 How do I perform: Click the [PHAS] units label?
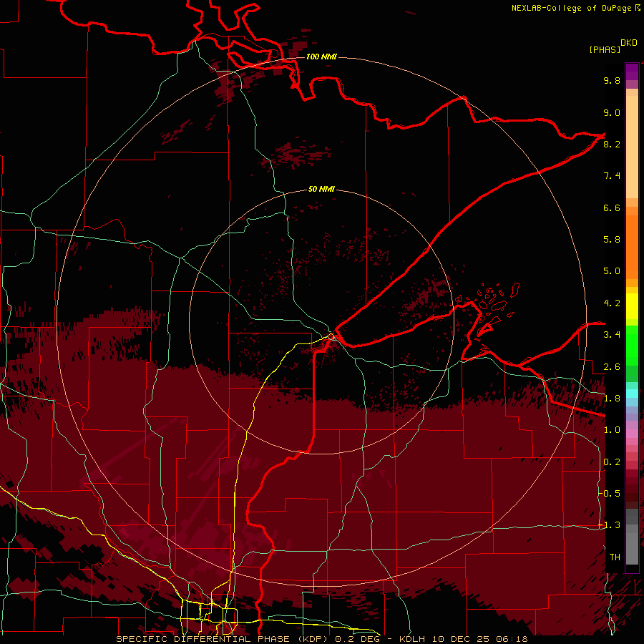[605, 49]
